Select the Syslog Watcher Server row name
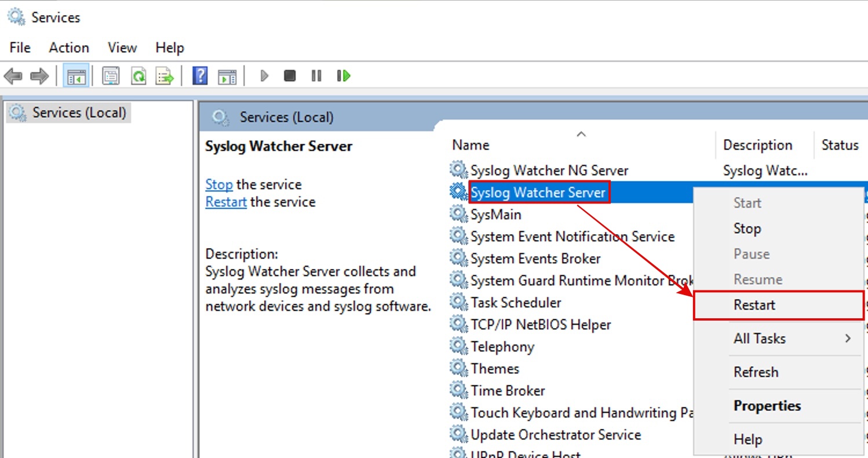This screenshot has height=458, width=868. [538, 192]
